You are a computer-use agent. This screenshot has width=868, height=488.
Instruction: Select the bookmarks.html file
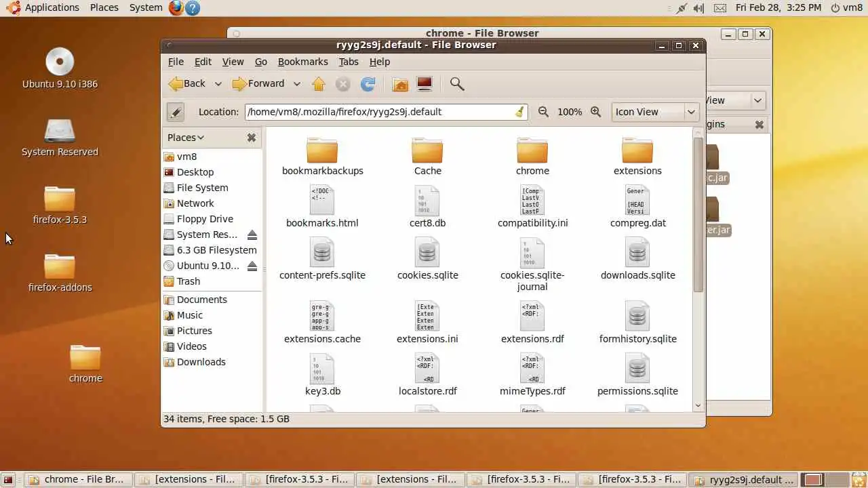322,207
